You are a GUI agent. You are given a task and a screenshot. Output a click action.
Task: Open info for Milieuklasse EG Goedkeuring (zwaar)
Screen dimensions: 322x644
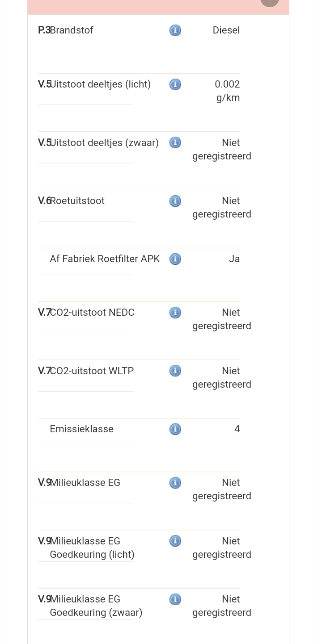coord(175,599)
